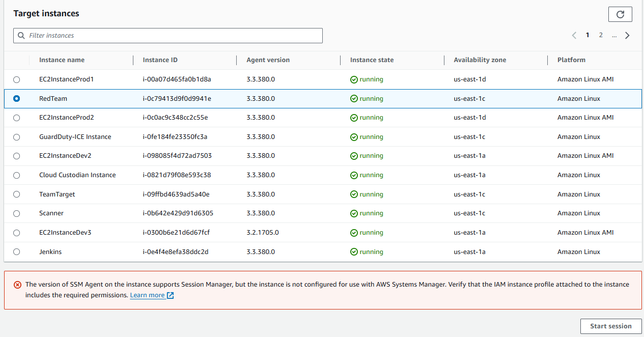The image size is (644, 337).
Task: Select the GuardDuty-ICE Instance radio button
Action: coord(17,137)
